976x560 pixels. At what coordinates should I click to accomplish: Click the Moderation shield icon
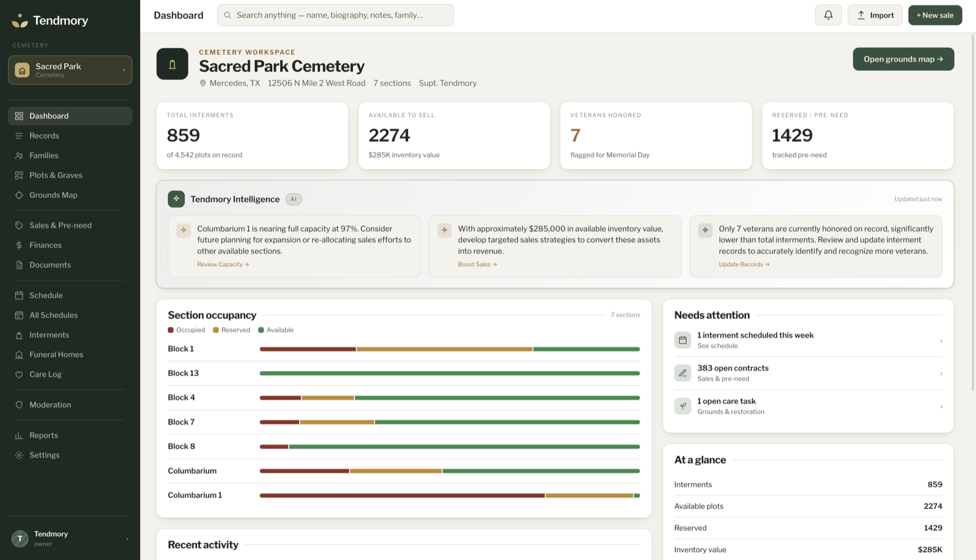19,405
